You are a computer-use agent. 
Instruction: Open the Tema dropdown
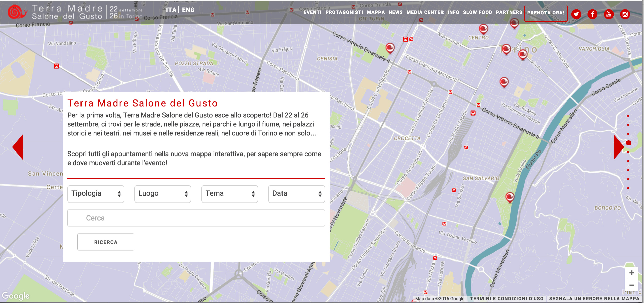tap(230, 194)
